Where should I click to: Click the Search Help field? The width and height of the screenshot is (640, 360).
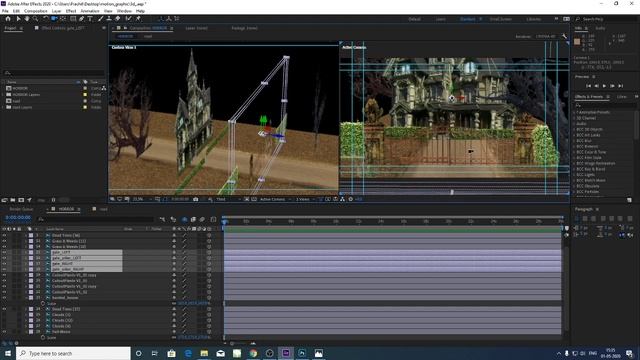point(607,19)
